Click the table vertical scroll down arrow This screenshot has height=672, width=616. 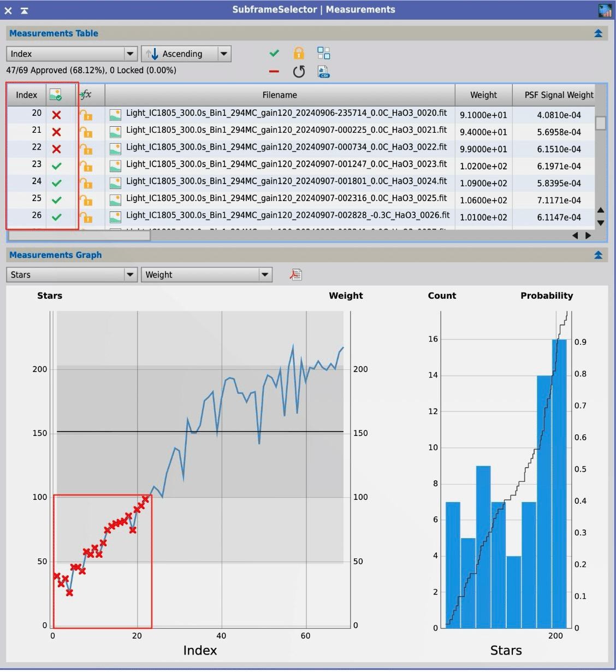pos(601,222)
